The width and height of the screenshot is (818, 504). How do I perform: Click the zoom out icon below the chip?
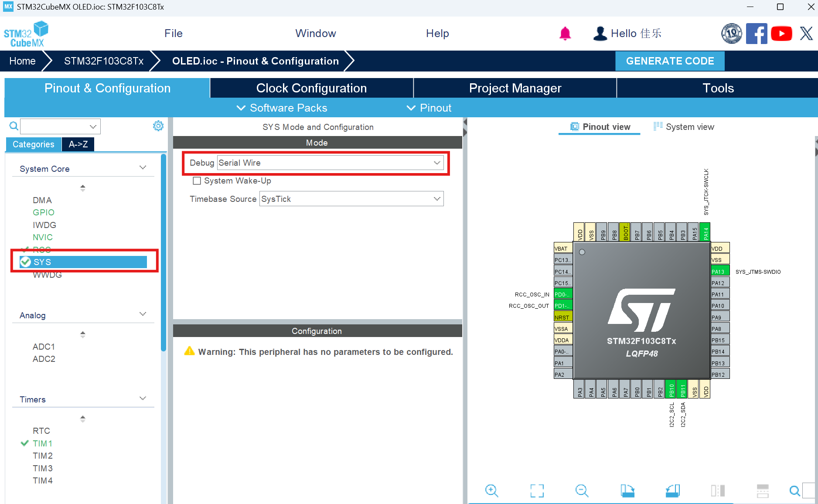click(582, 490)
